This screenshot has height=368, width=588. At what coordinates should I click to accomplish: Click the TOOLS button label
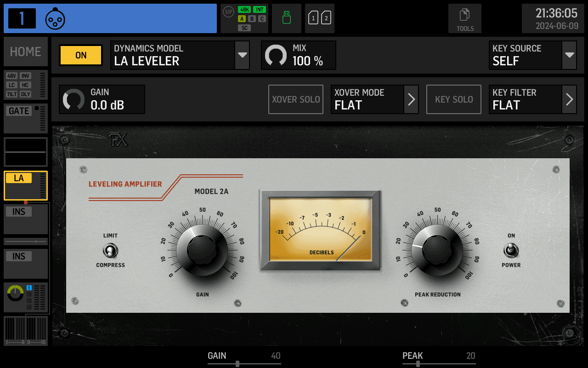tap(465, 29)
